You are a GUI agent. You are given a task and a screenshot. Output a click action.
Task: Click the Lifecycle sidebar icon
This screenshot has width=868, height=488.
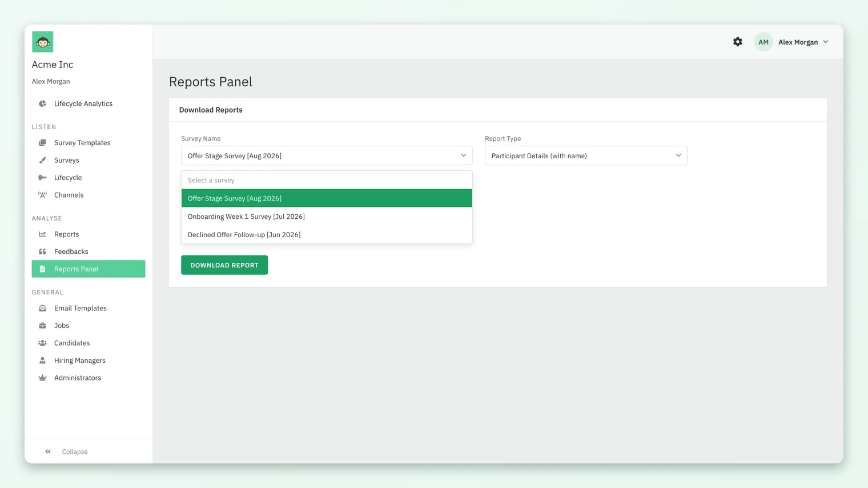pos(42,178)
